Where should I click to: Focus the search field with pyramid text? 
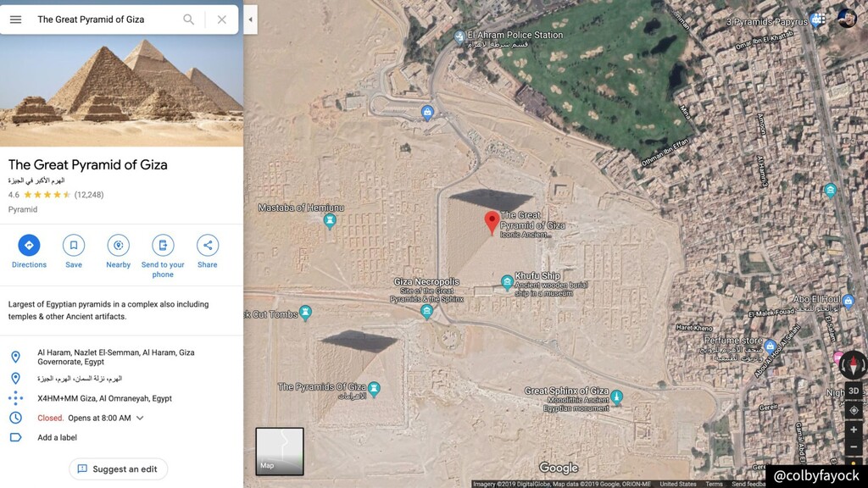click(105, 19)
